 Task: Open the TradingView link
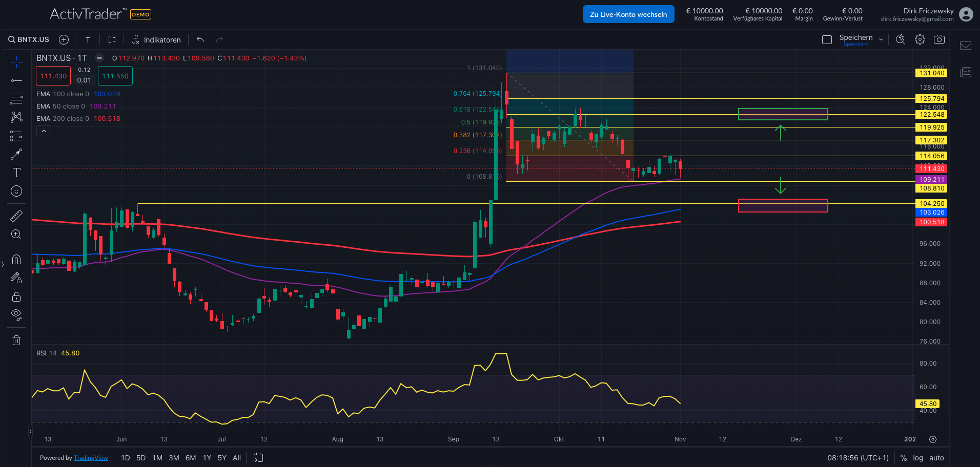pos(91,458)
